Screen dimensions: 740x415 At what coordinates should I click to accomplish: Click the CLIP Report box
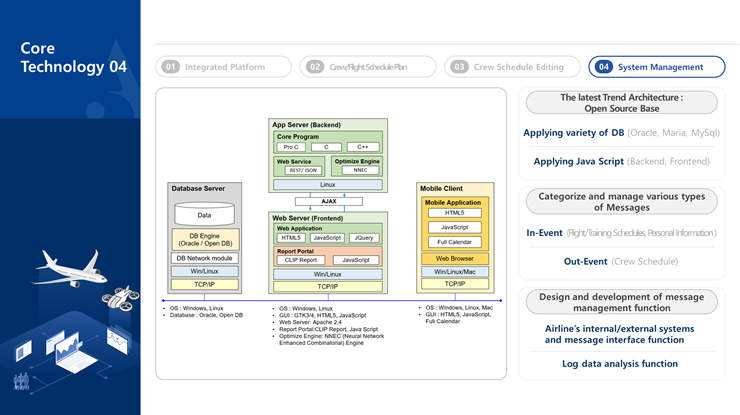(300, 260)
